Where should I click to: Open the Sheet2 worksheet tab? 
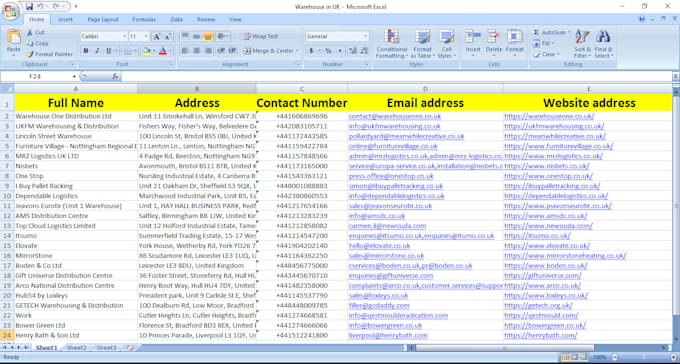(77, 348)
